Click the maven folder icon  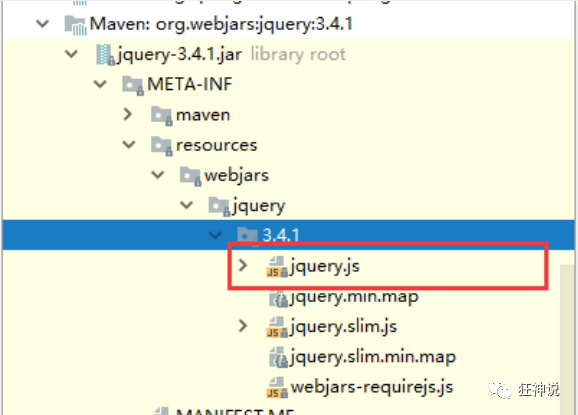[161, 116]
